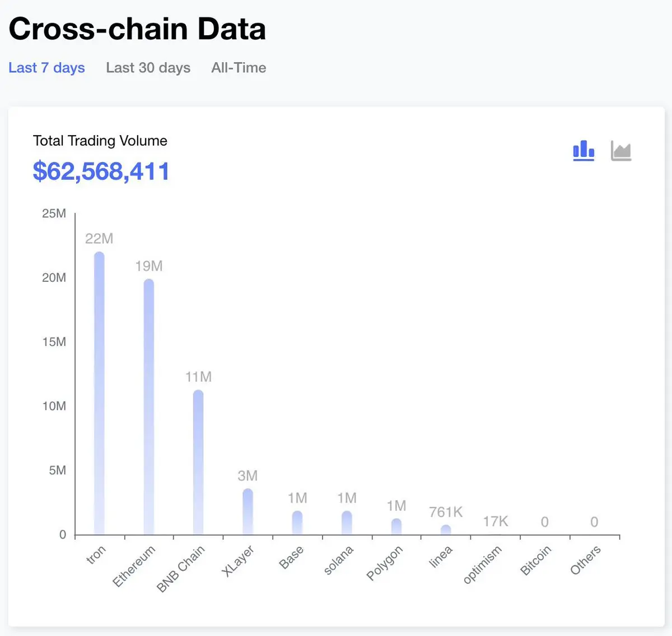This screenshot has width=672, height=636.
Task: Click the Ethereum volume bar
Action: (148, 407)
